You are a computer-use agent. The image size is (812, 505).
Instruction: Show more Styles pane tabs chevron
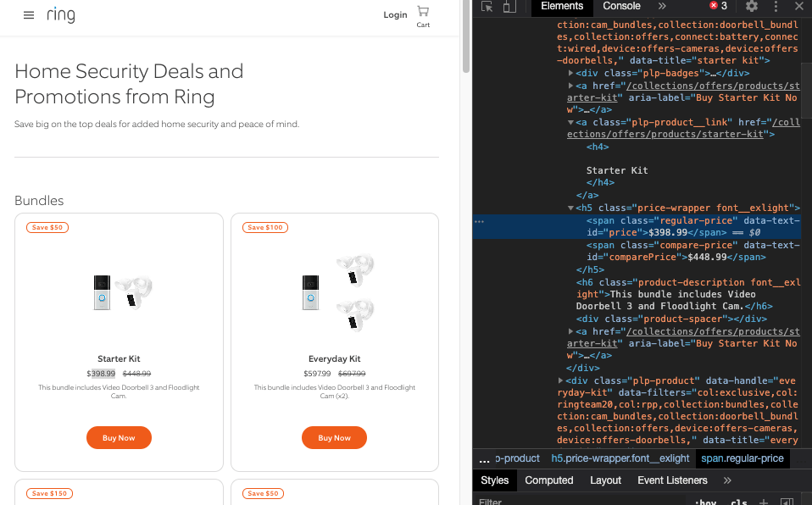pyautogui.click(x=727, y=480)
